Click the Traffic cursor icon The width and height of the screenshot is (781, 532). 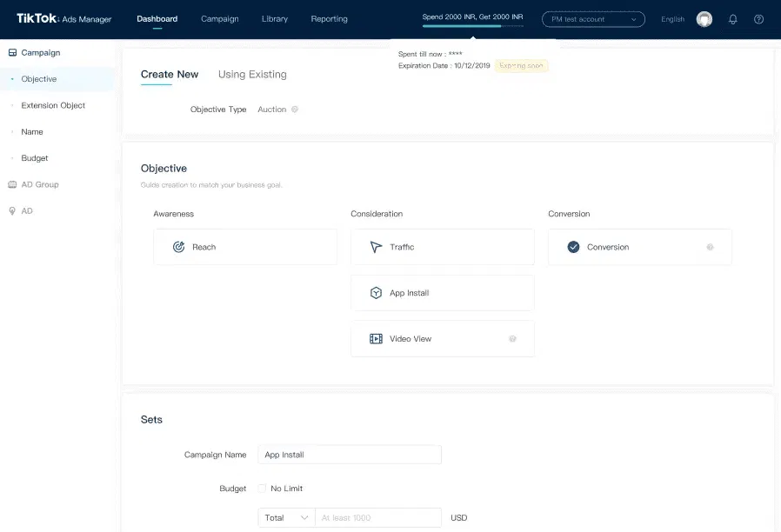376,247
